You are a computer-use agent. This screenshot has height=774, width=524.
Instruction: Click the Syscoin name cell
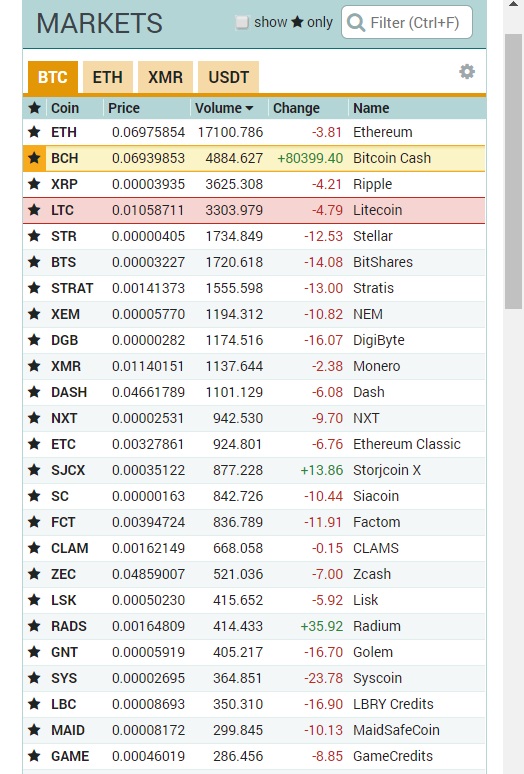(x=377, y=678)
